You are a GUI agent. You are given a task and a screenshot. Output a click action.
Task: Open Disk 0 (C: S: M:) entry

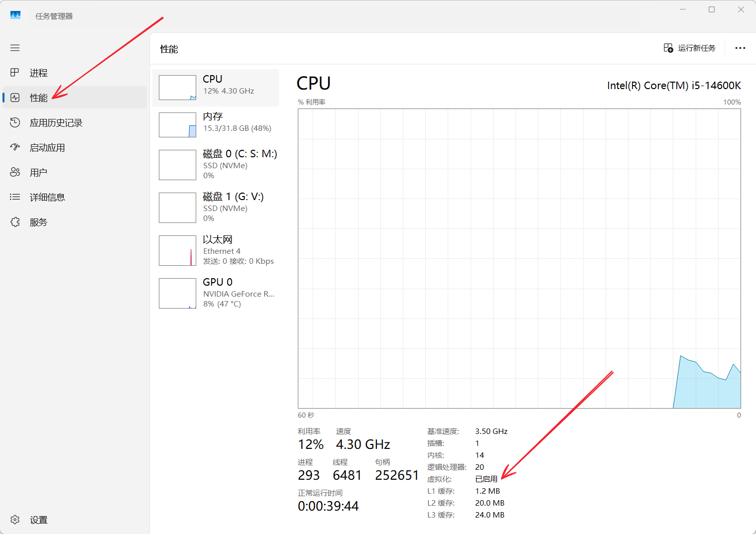click(x=217, y=165)
